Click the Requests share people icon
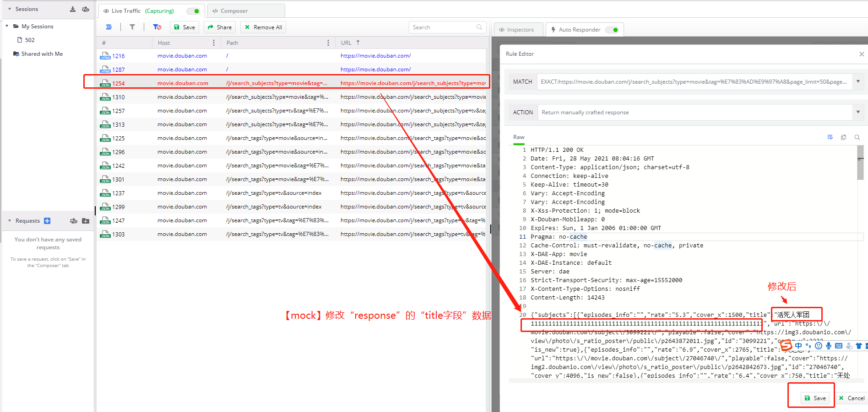Image resolution: width=868 pixels, height=412 pixels. point(74,221)
